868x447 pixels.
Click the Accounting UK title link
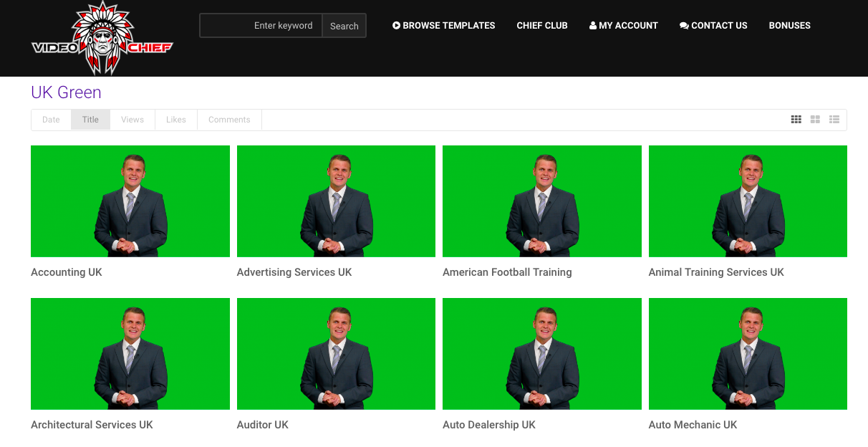point(67,272)
